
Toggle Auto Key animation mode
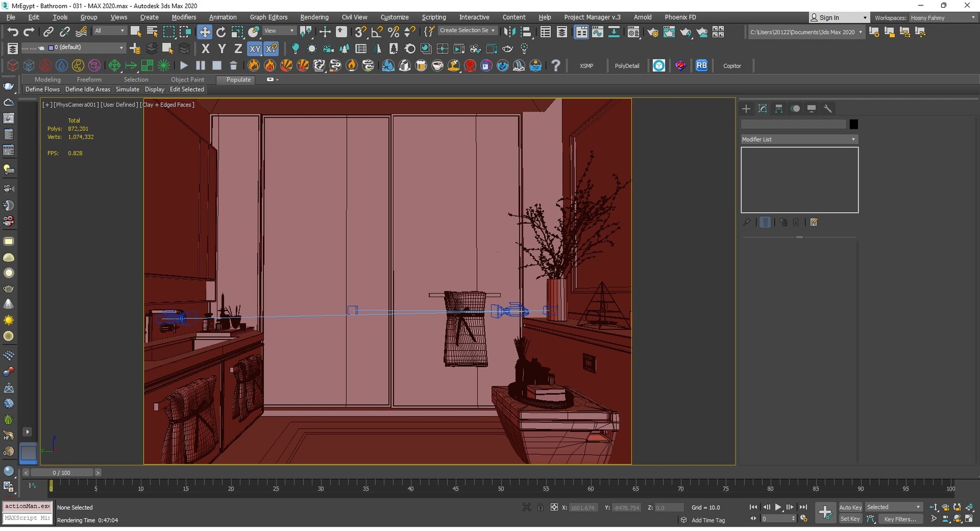tap(850, 507)
